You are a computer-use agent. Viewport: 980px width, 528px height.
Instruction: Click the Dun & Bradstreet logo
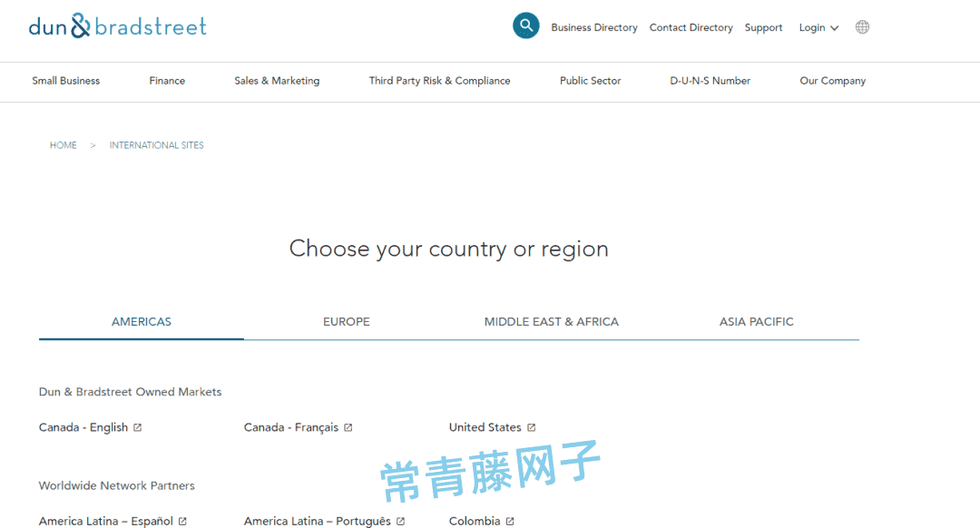[117, 26]
